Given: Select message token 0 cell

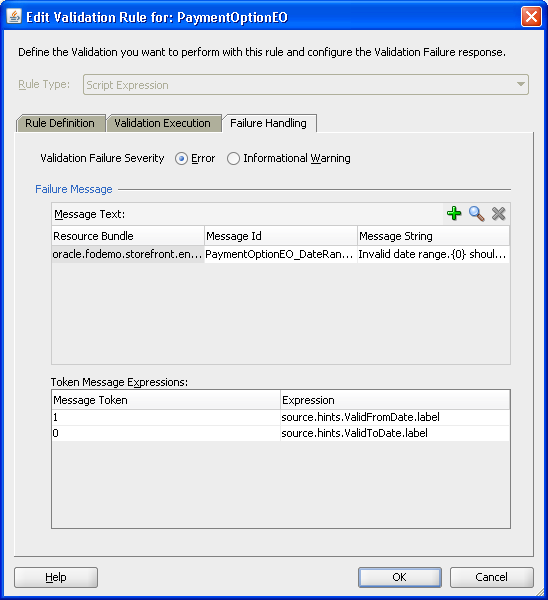Looking at the screenshot, I should point(166,433).
